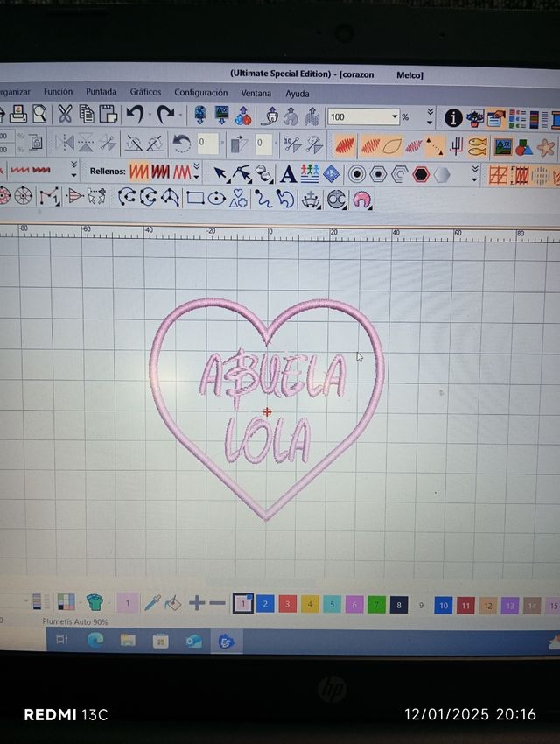Select color swatch 7 green
The width and height of the screenshot is (560, 744).
point(376,605)
